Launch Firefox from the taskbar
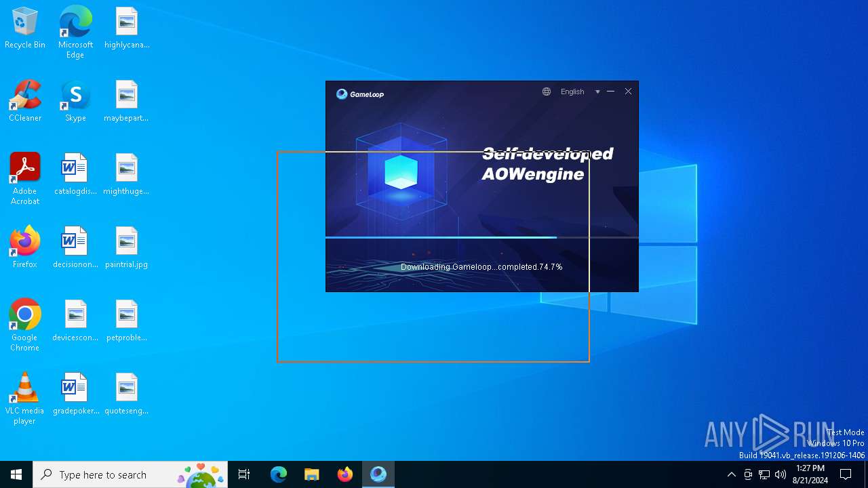Viewport: 868px width, 488px height. (345, 474)
